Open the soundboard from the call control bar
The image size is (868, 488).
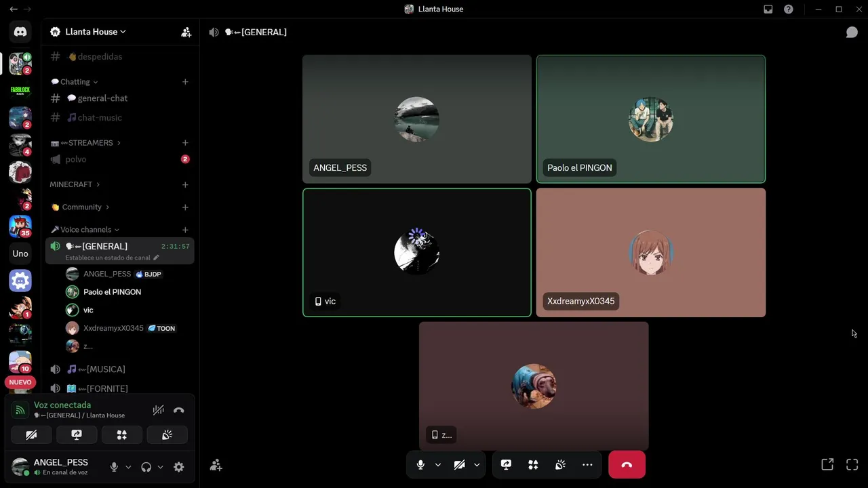click(x=560, y=465)
